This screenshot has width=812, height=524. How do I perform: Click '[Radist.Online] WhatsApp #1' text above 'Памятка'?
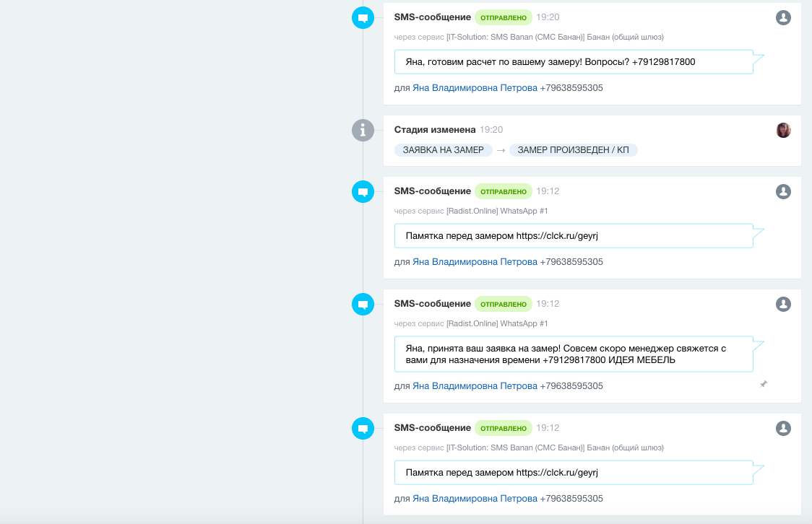click(x=496, y=211)
